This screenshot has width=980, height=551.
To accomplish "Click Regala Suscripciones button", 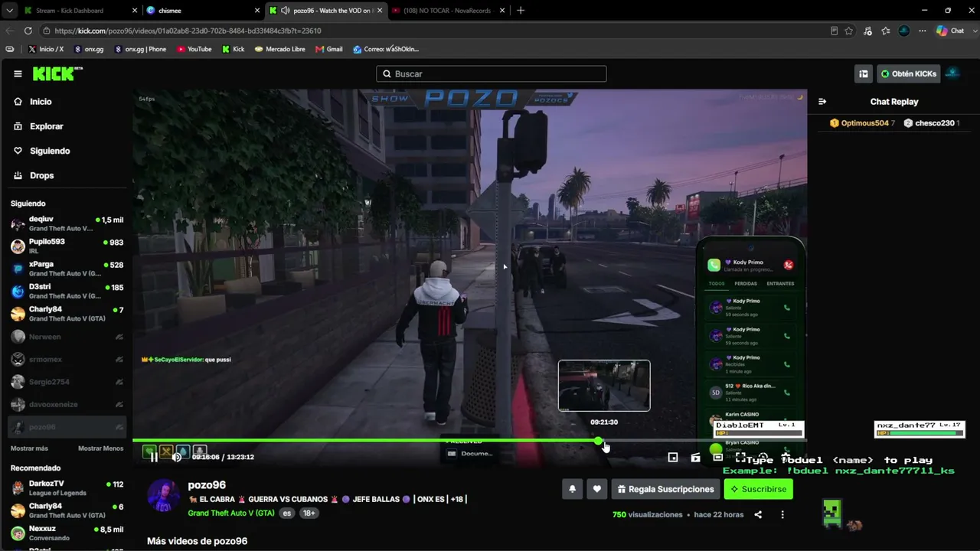I will pos(666,489).
